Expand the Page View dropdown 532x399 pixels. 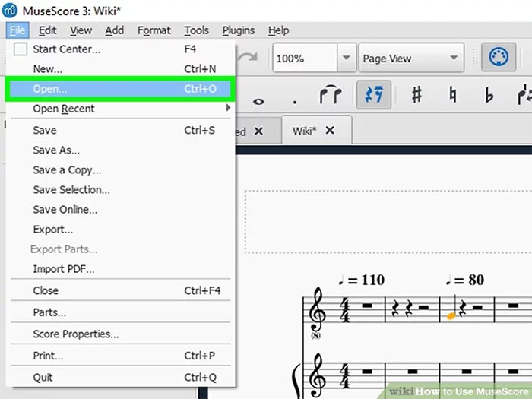454,59
